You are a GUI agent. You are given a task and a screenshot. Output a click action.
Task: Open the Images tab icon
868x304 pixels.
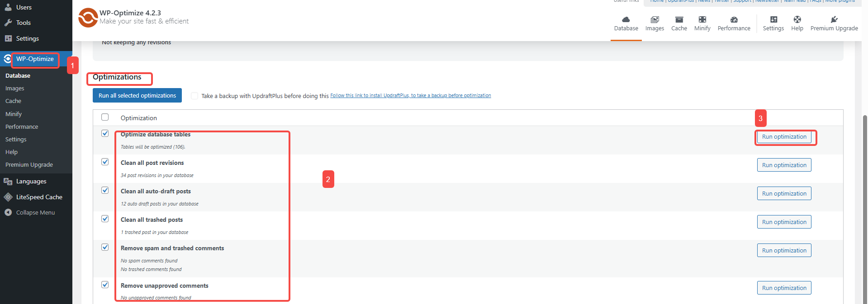point(655,20)
